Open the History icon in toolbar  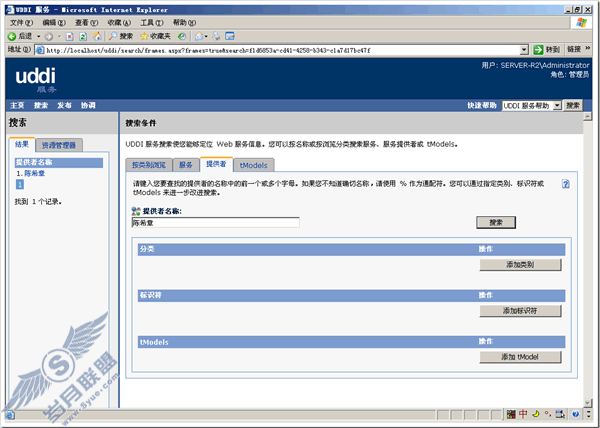click(183, 36)
